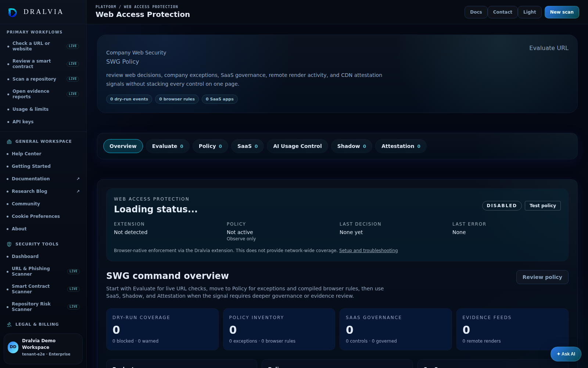Screen dimensions: 588x368
Task: Select the Policy tab
Action: pyautogui.click(x=210, y=146)
